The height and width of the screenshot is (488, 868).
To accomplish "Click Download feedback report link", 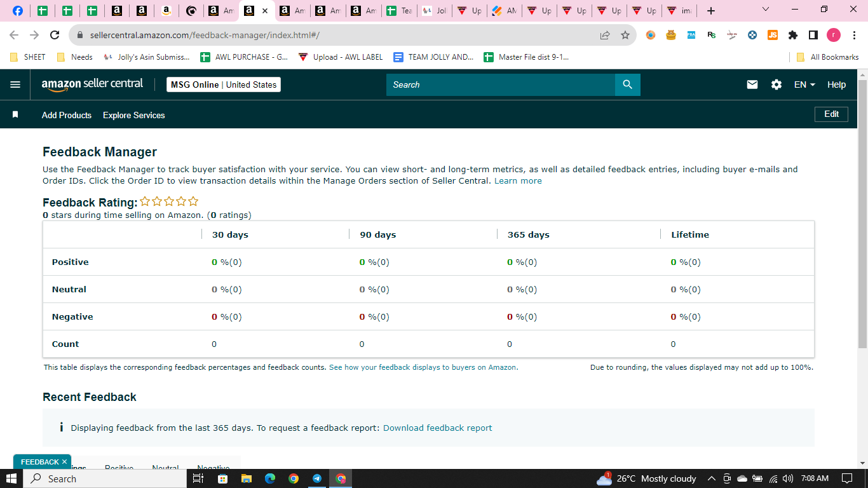I will [x=438, y=428].
